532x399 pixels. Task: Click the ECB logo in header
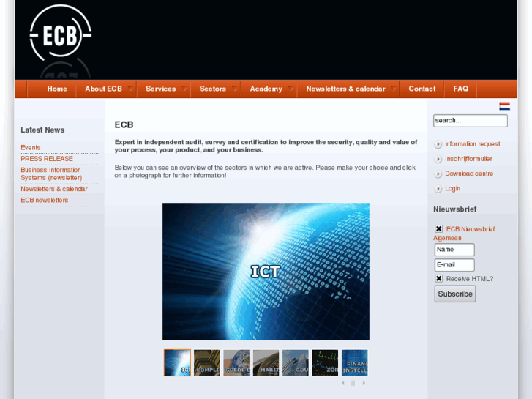(x=61, y=33)
